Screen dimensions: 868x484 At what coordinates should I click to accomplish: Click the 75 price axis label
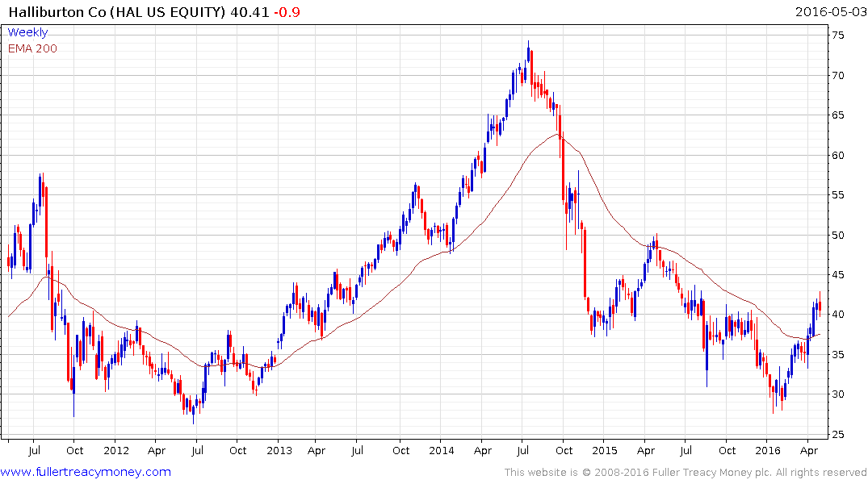(837, 35)
